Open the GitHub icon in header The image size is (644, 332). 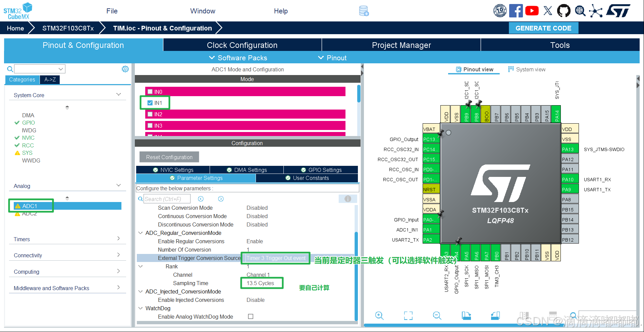click(x=564, y=11)
